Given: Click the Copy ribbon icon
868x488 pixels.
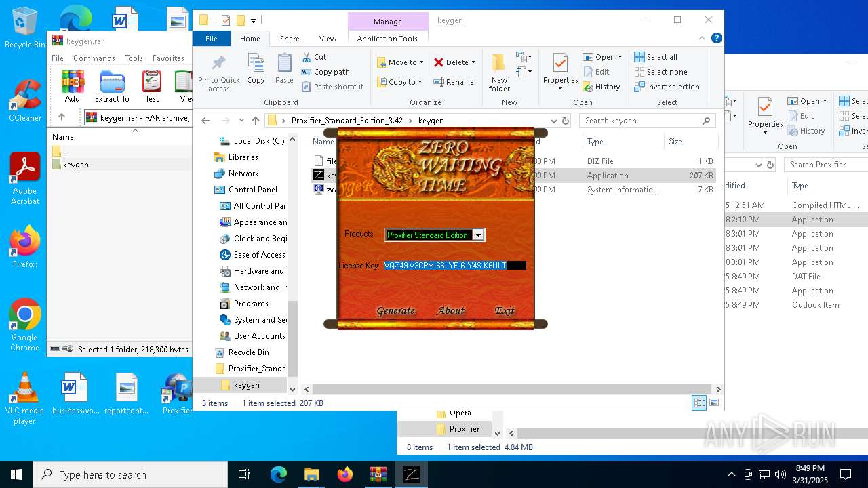Looking at the screenshot, I should pos(256,69).
